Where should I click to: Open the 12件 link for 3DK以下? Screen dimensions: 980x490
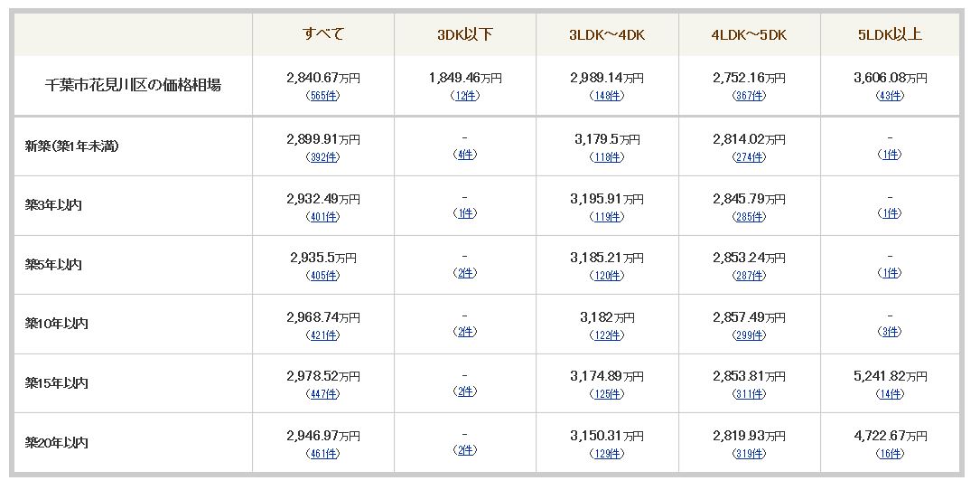click(x=465, y=96)
